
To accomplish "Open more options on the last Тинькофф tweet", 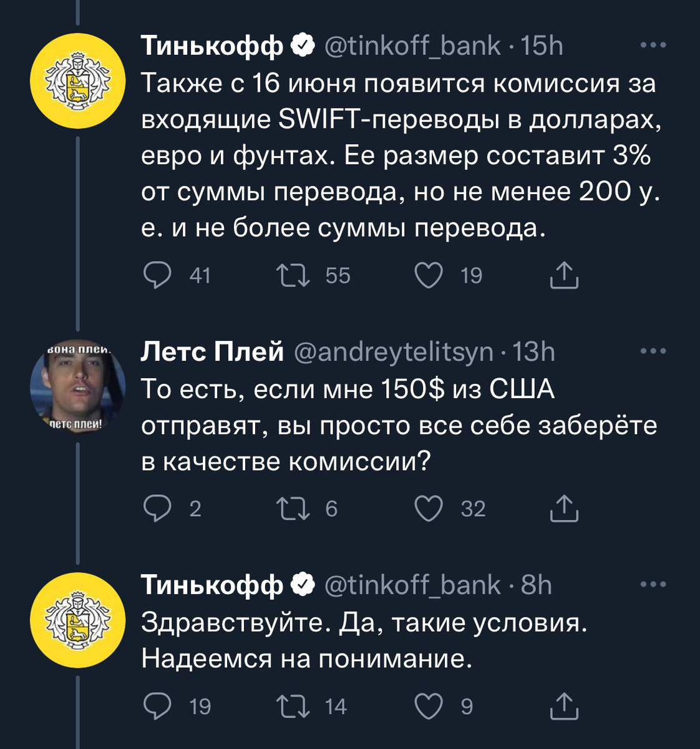I will click(x=650, y=584).
